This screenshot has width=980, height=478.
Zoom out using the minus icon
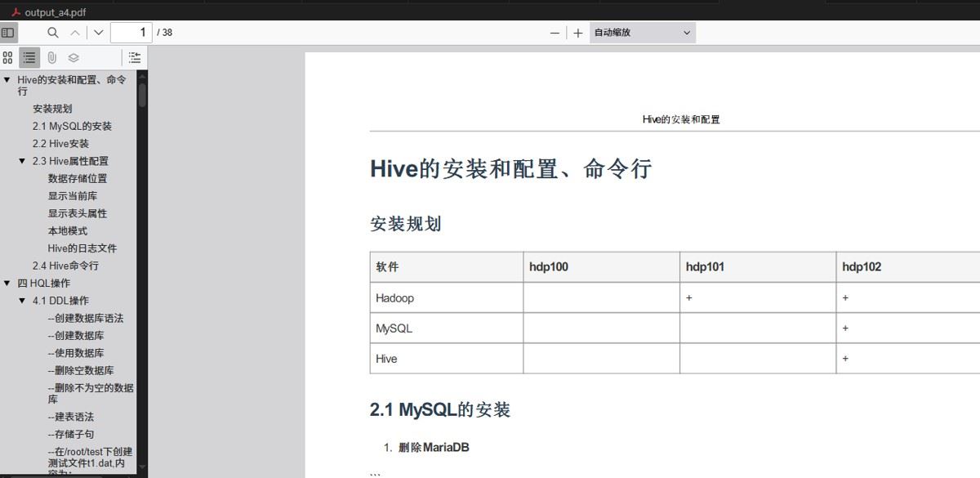click(x=555, y=32)
